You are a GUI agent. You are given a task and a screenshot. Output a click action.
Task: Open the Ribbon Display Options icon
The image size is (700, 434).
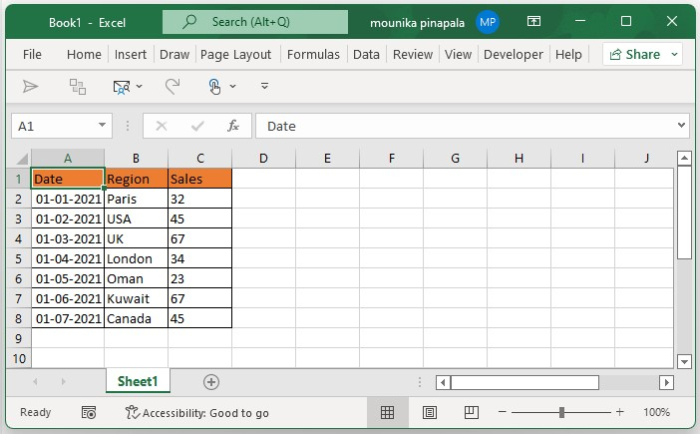tap(534, 22)
